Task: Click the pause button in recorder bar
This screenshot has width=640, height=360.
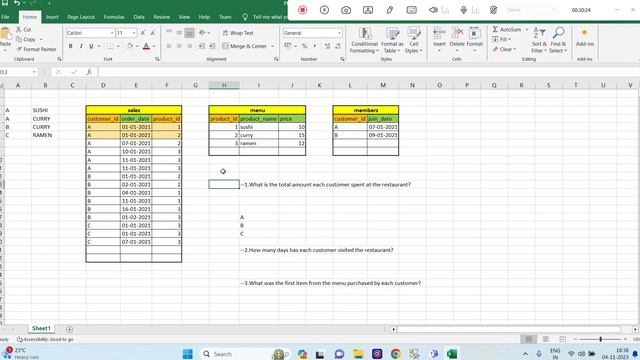Action: click(324, 10)
